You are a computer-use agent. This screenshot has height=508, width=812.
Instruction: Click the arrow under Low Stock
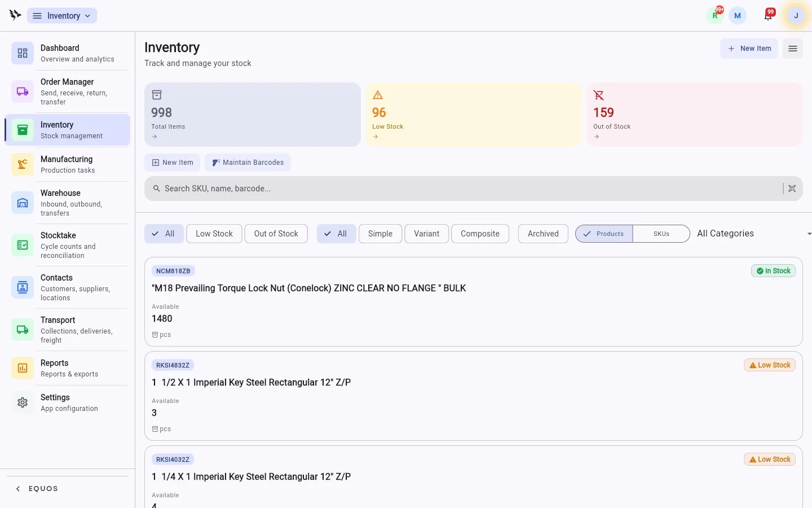[376, 137]
